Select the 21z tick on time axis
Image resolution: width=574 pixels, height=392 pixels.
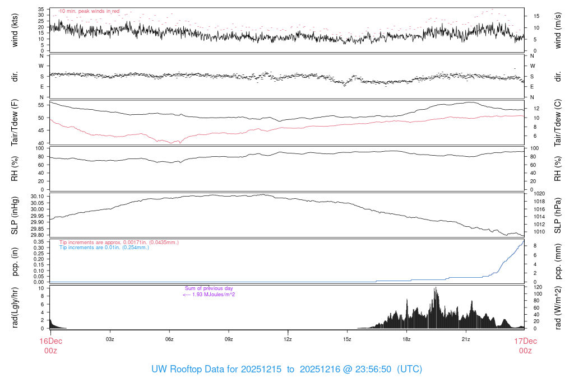point(465,339)
